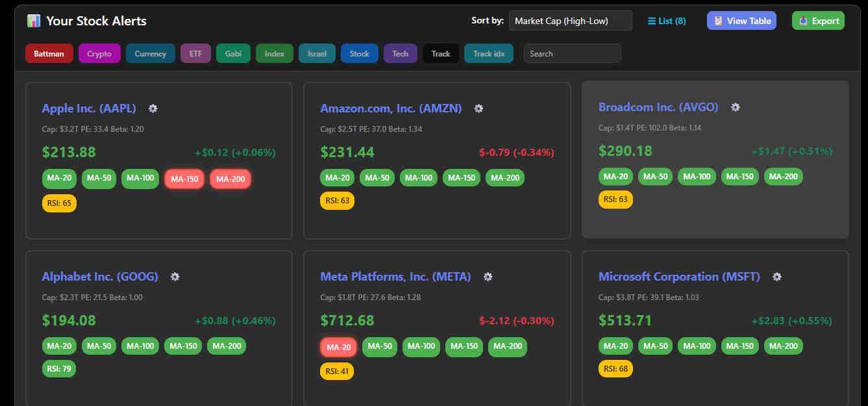Click RSI: 79 badge on Alphabet card
868x406 pixels.
click(59, 369)
